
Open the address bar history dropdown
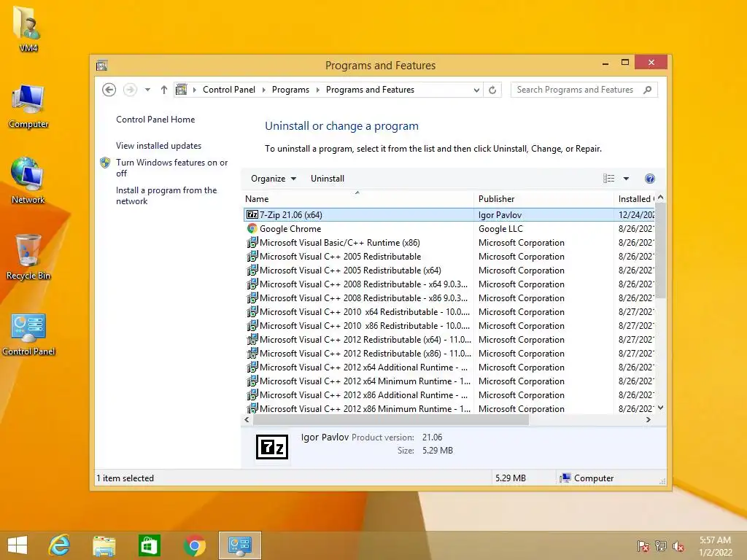[x=476, y=90]
